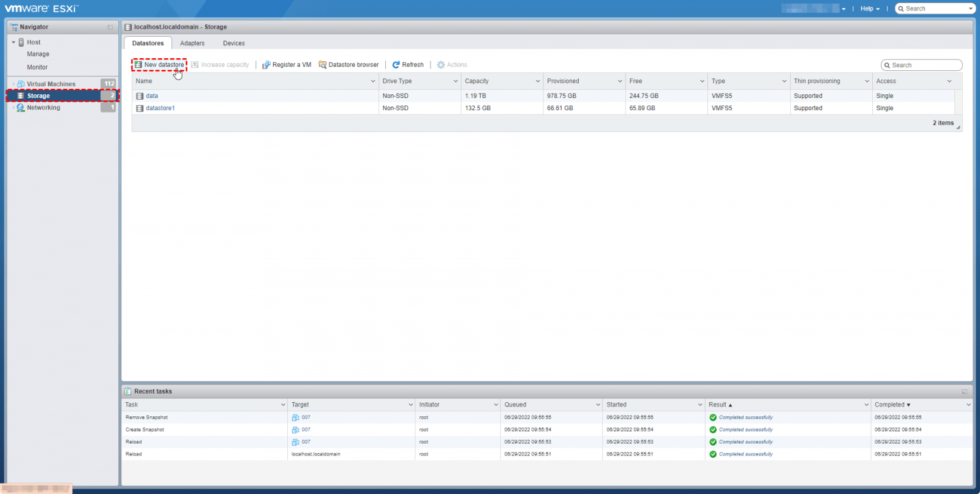Minimize the Navigator panel icon
The height and width of the screenshot is (494, 980).
point(110,28)
